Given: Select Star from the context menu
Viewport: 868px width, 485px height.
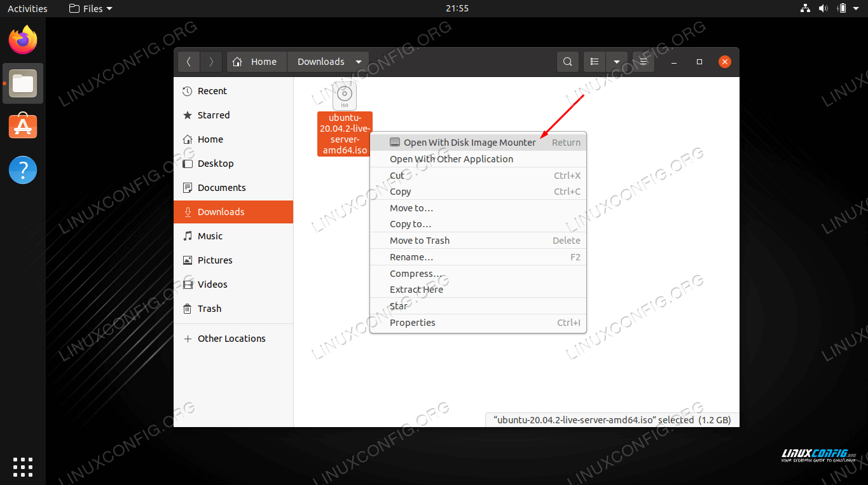Looking at the screenshot, I should point(478,306).
